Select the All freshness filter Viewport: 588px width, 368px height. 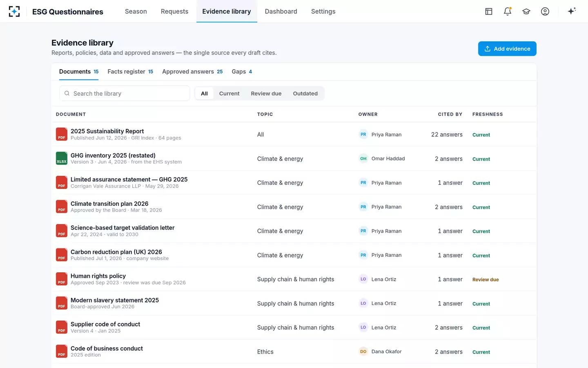pos(204,94)
